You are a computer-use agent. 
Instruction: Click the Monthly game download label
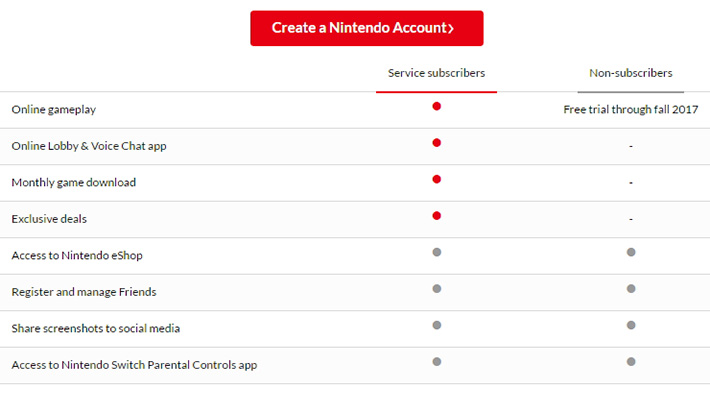pos(73,183)
